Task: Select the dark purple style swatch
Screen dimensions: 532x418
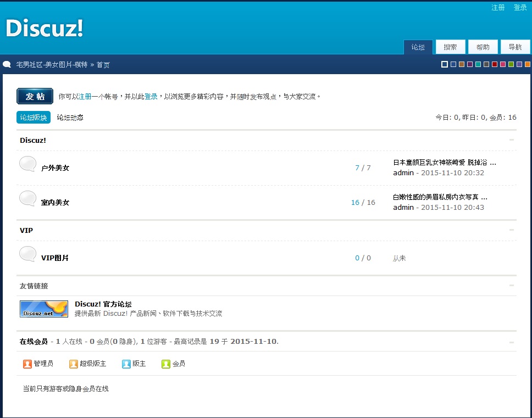Action: click(x=470, y=64)
